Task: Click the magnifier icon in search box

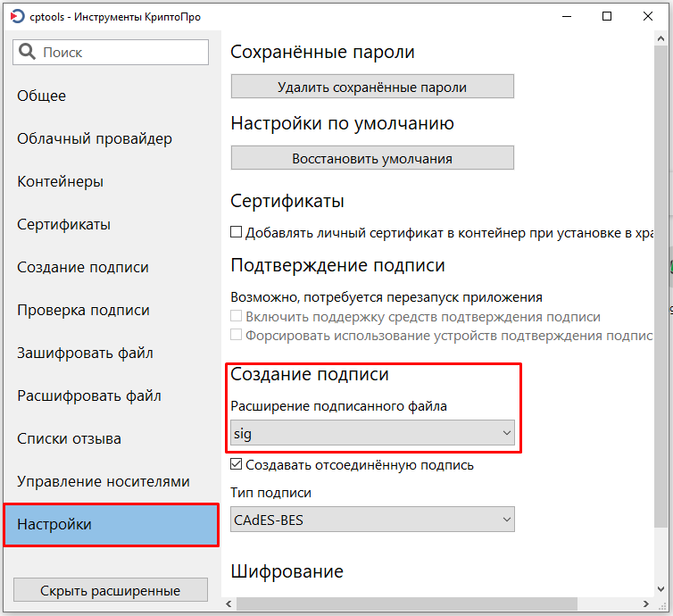Action: pos(28,53)
